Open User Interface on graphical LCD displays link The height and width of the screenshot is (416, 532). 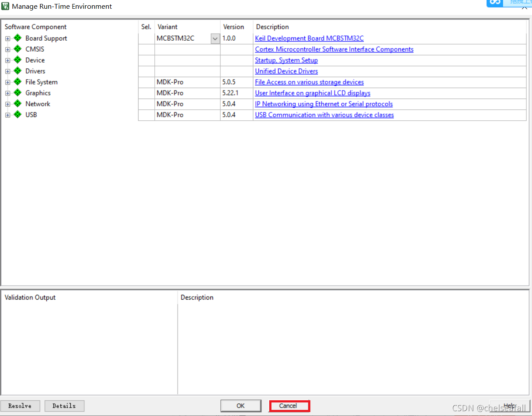(x=313, y=93)
